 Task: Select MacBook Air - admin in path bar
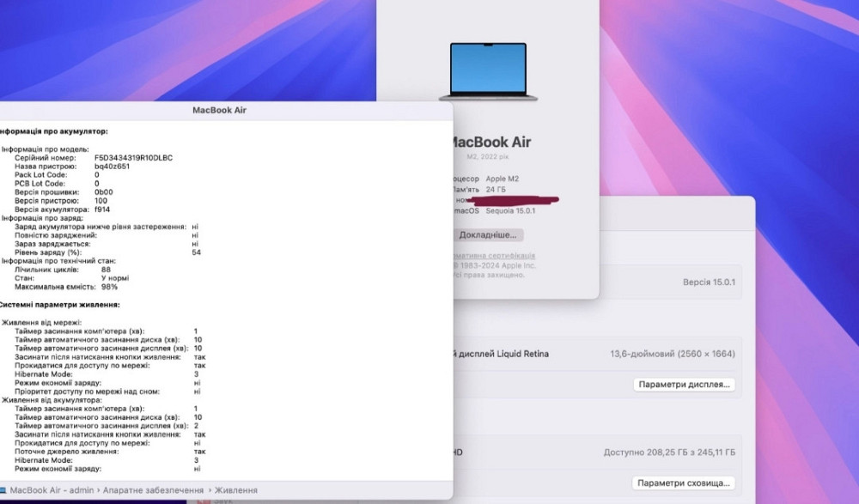tap(51, 490)
